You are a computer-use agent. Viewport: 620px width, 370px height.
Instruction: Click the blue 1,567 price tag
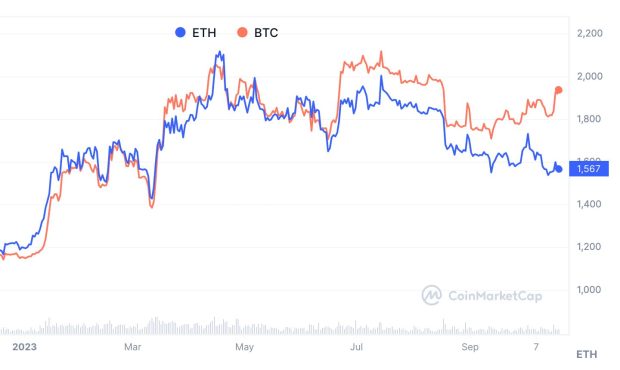pos(589,169)
